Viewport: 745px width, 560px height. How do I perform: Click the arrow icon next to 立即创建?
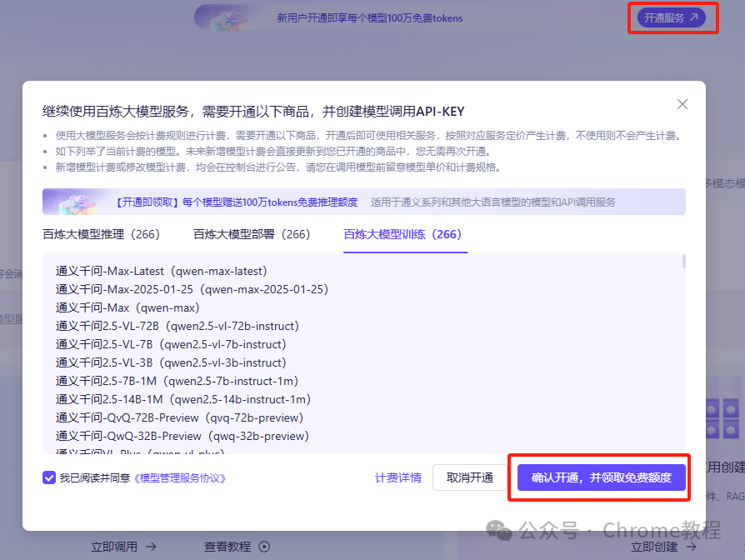click(x=692, y=547)
